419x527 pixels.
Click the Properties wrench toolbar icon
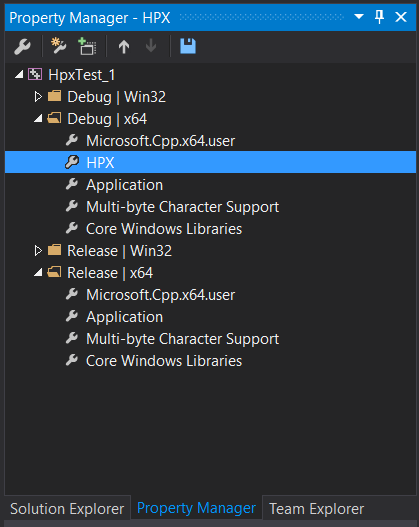(23, 46)
